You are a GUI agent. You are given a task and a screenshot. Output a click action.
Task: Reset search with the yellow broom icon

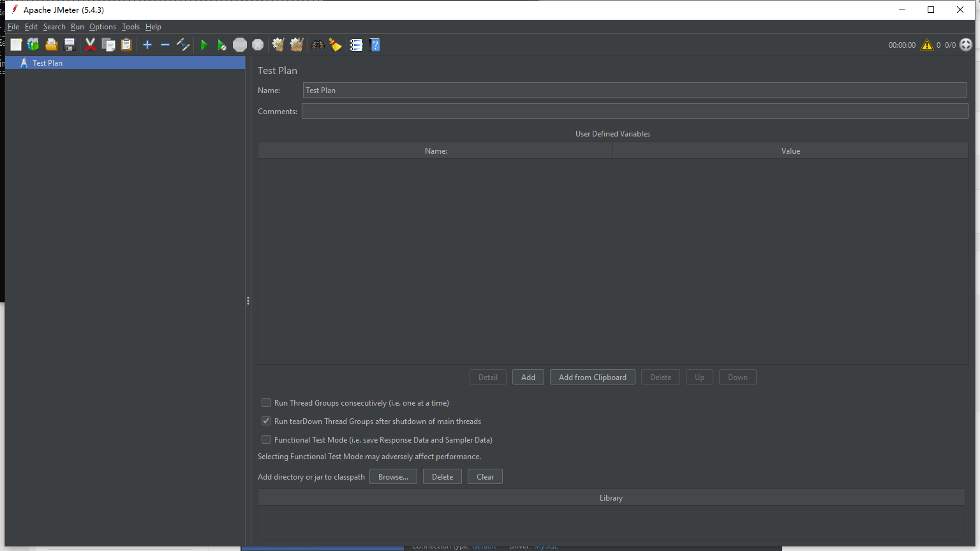pyautogui.click(x=335, y=45)
